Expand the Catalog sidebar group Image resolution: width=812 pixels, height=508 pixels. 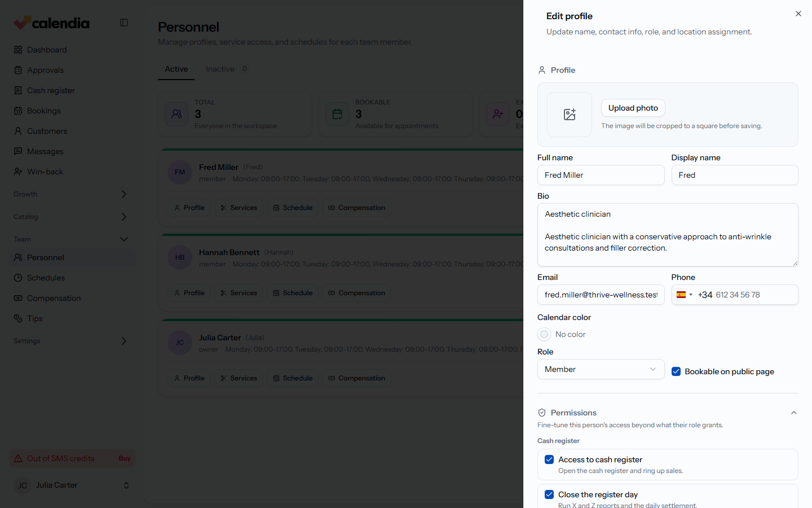tap(72, 217)
